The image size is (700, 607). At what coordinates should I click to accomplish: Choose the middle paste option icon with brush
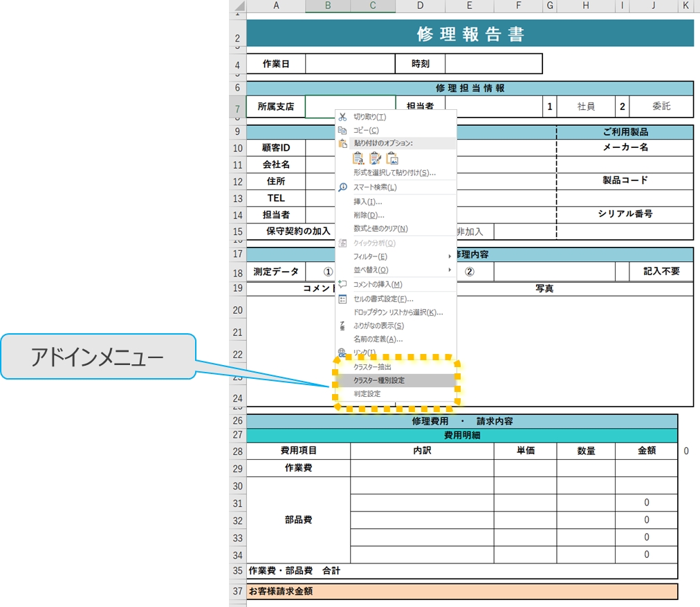coord(376,158)
